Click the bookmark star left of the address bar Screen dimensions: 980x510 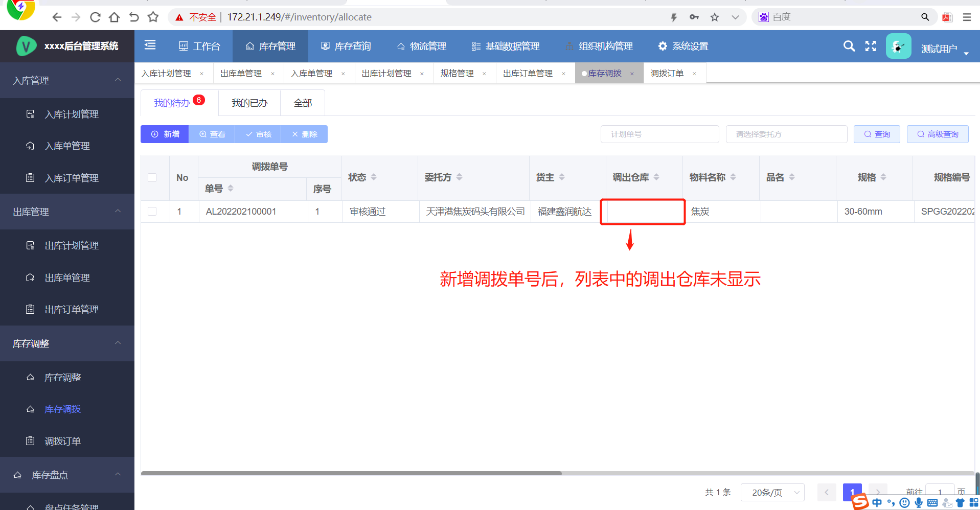(x=153, y=17)
